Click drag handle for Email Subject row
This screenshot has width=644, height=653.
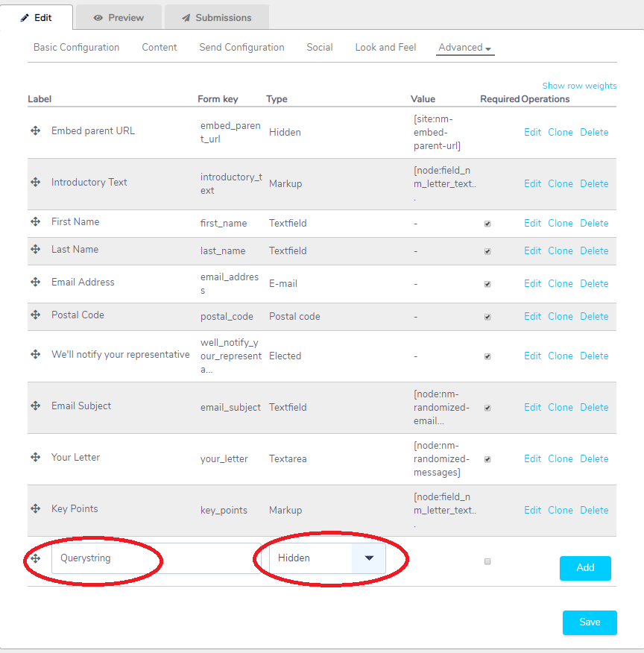pyautogui.click(x=35, y=406)
